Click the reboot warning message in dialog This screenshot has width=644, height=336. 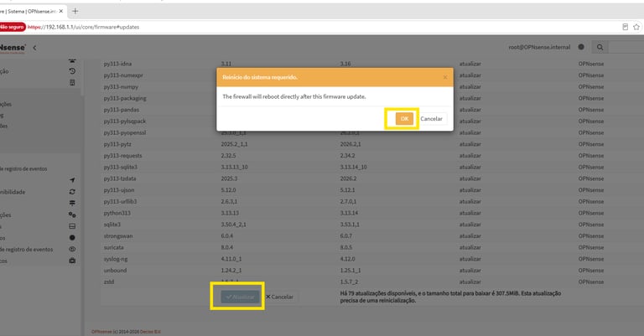[x=294, y=97]
